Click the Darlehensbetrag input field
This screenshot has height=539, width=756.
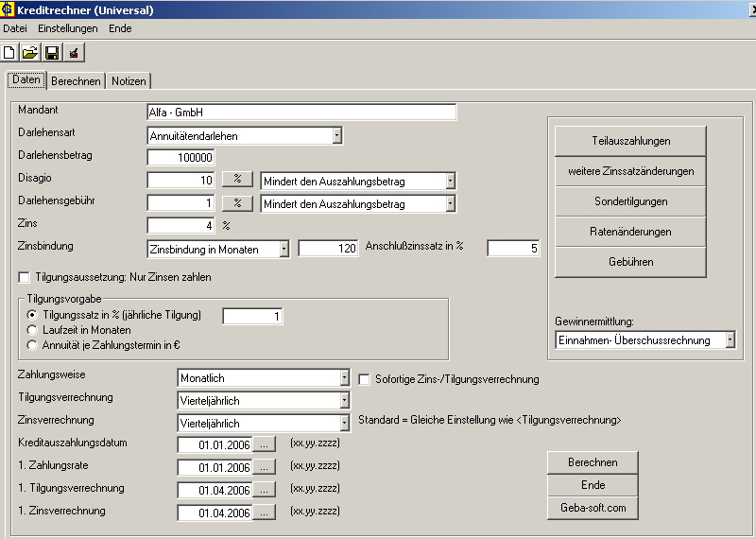pyautogui.click(x=181, y=157)
